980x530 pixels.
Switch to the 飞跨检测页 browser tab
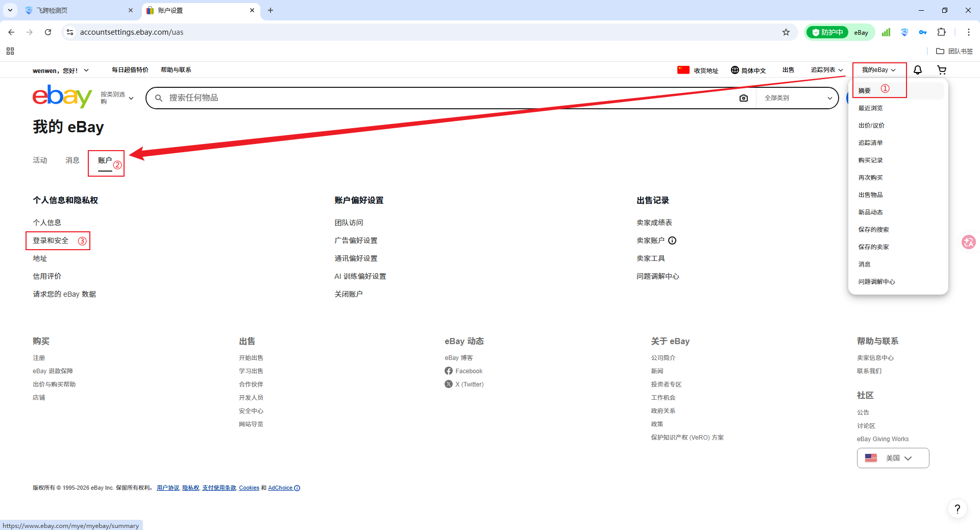point(79,10)
